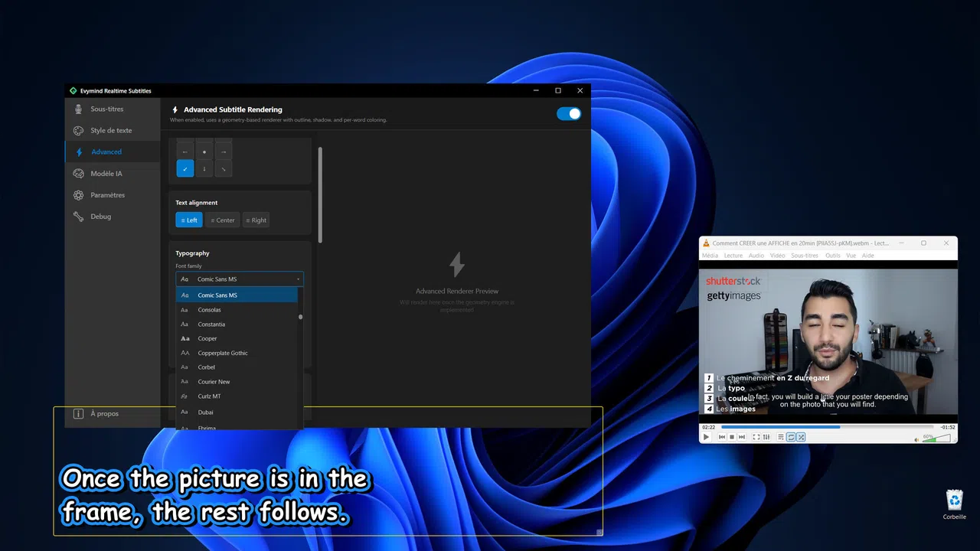Image resolution: width=980 pixels, height=551 pixels.
Task: Open the Modèle IA section
Action: click(x=113, y=174)
